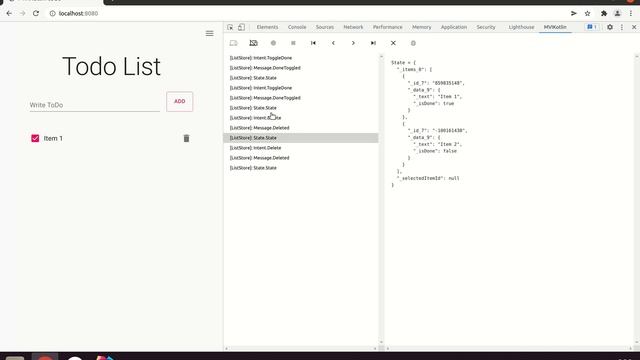Select the MVIKotlin tab

pos(555,27)
